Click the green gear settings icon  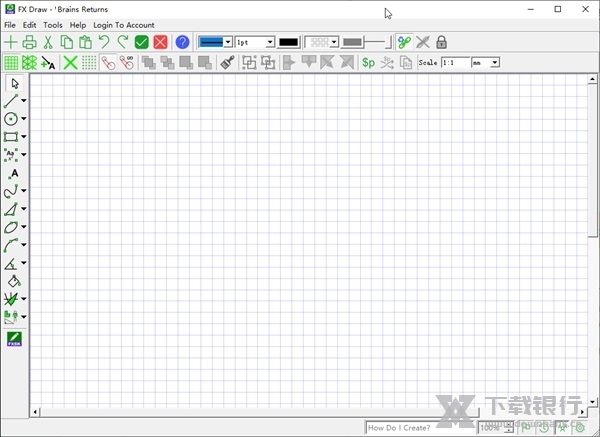580,427
